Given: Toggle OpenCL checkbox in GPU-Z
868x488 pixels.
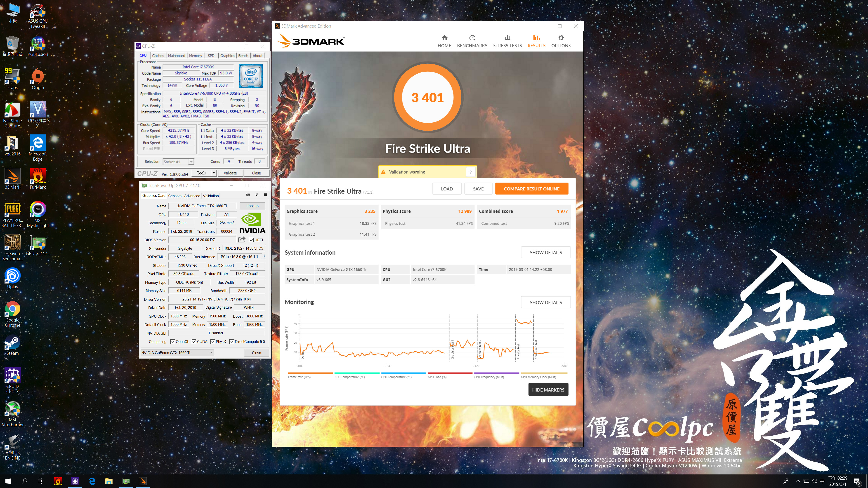Looking at the screenshot, I should pyautogui.click(x=172, y=342).
